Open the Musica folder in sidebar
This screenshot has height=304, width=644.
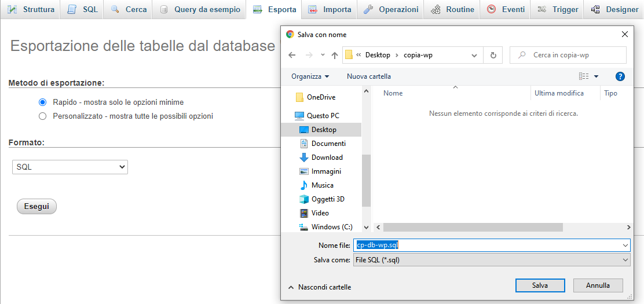pyautogui.click(x=322, y=185)
